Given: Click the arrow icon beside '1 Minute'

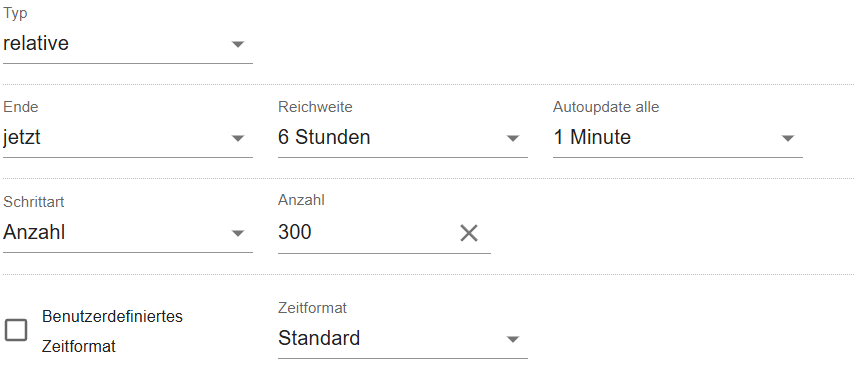Looking at the screenshot, I should 788,138.
